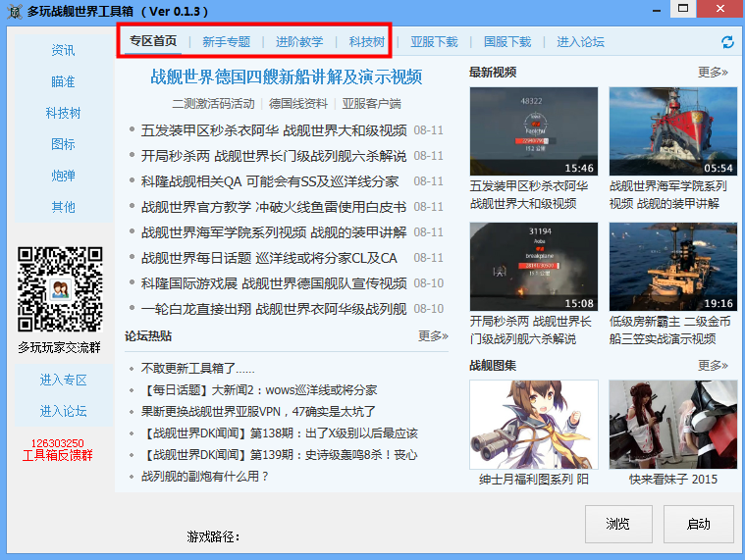Open gallery caption 快来看妹子 2015

point(673,480)
